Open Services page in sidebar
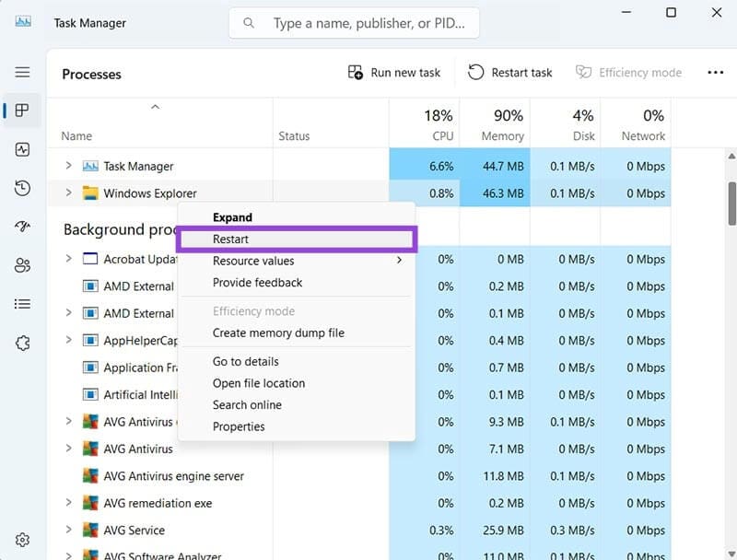The height and width of the screenshot is (560, 737). pyautogui.click(x=22, y=343)
